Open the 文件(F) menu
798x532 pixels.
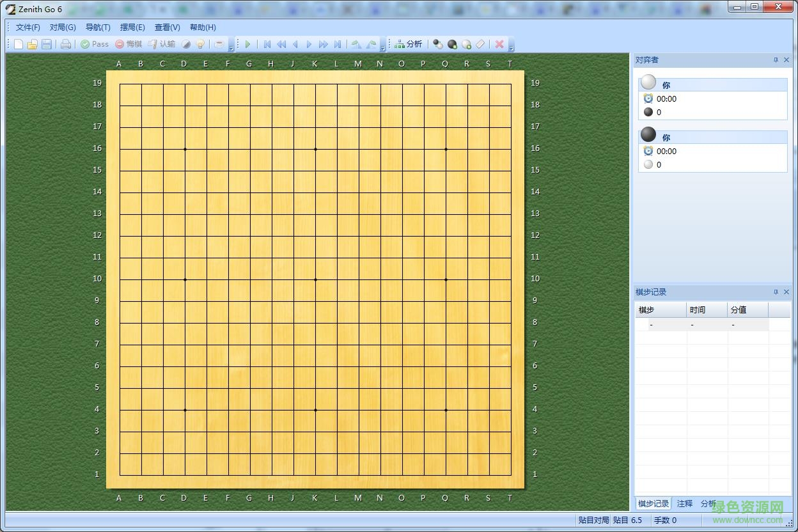tap(26, 27)
